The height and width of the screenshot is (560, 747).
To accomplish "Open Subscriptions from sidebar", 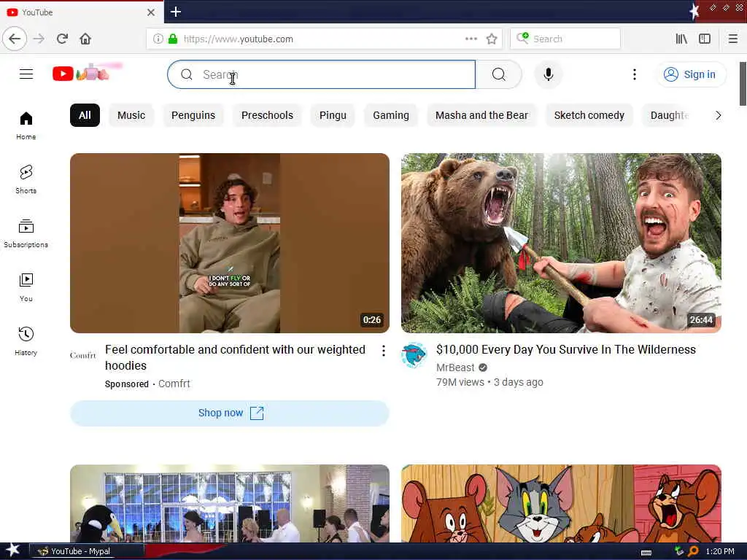I will click(x=26, y=233).
